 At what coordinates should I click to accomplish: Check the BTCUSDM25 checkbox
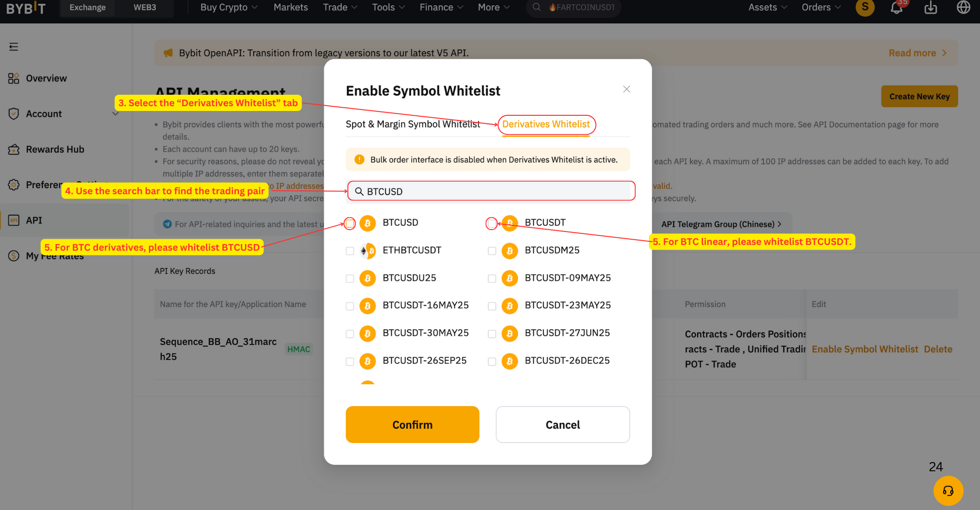point(491,251)
